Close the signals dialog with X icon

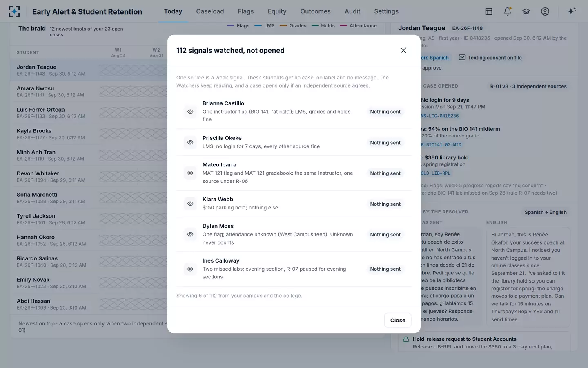click(x=403, y=50)
